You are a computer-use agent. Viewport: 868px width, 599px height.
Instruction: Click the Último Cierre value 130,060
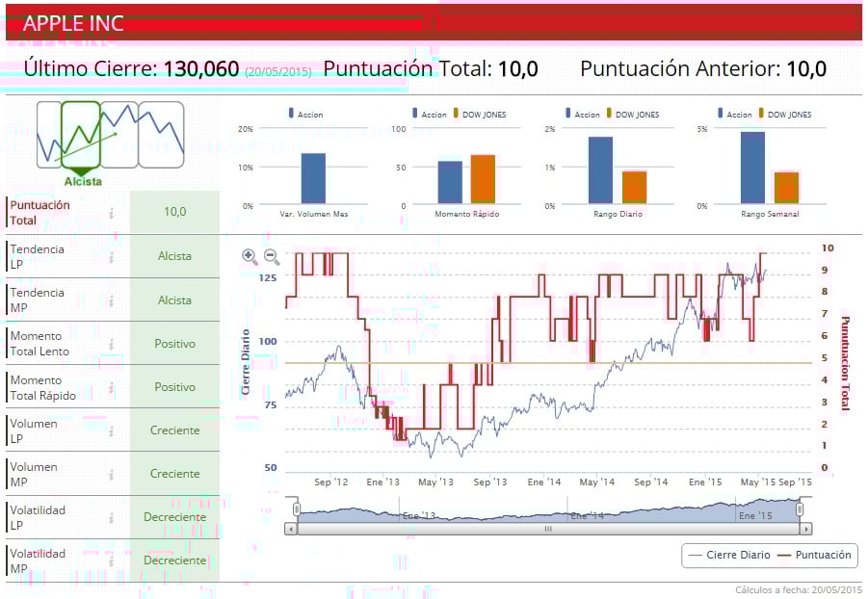(x=201, y=69)
